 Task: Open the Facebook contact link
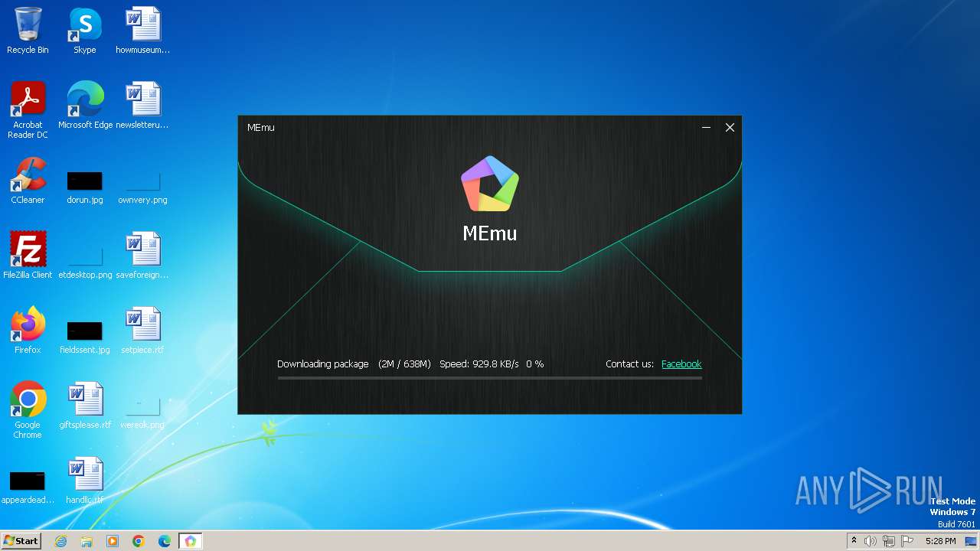pos(681,364)
